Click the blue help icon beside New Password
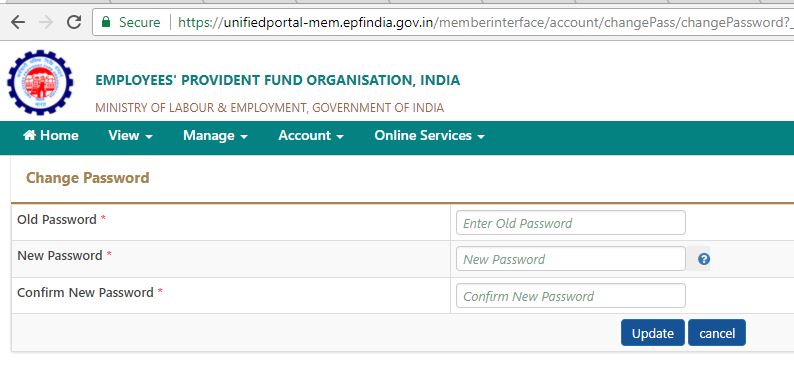The width and height of the screenshot is (794, 371). point(703,259)
